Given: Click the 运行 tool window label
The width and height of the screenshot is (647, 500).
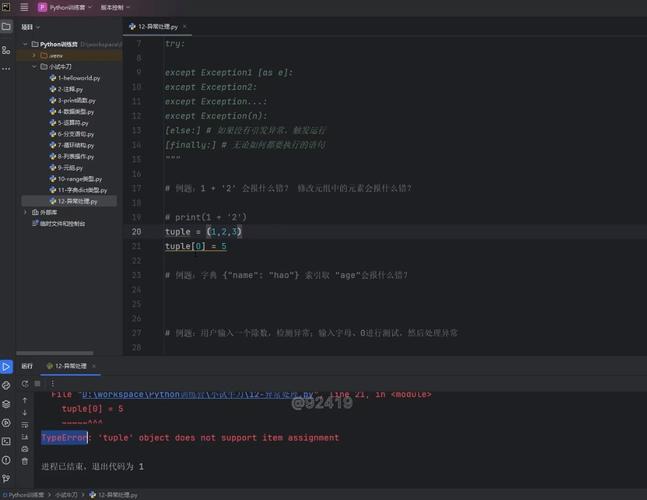Looking at the screenshot, I should pos(27,366).
